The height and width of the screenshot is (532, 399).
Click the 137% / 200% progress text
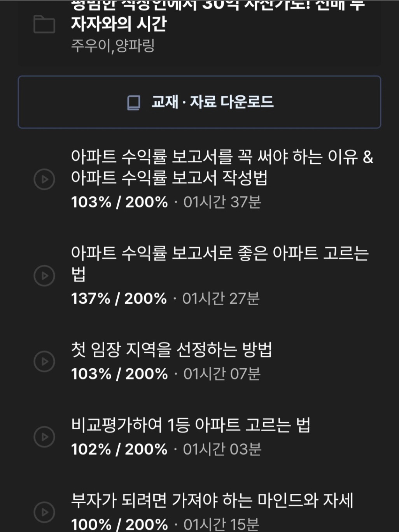click(x=119, y=299)
